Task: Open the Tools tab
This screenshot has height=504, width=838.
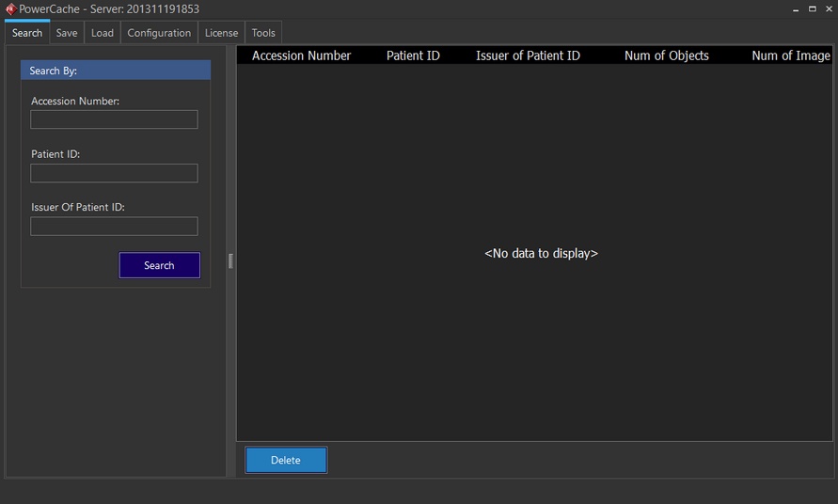Action: click(x=263, y=33)
